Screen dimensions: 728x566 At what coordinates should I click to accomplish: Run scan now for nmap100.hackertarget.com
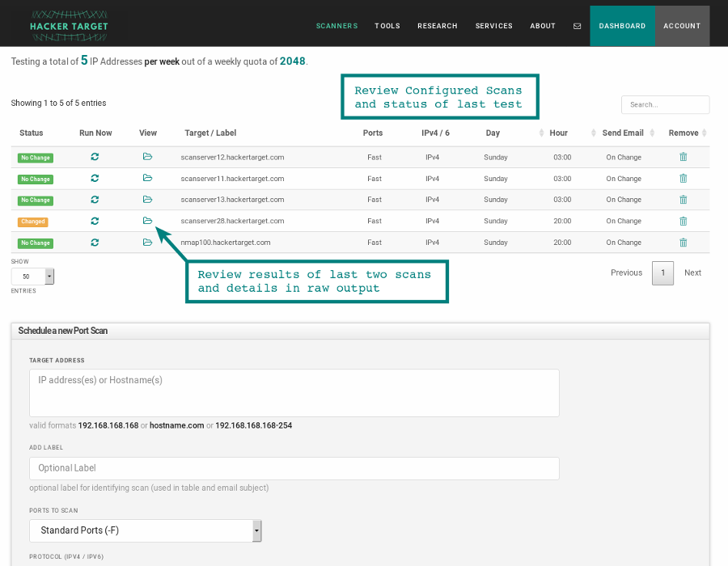click(x=95, y=243)
